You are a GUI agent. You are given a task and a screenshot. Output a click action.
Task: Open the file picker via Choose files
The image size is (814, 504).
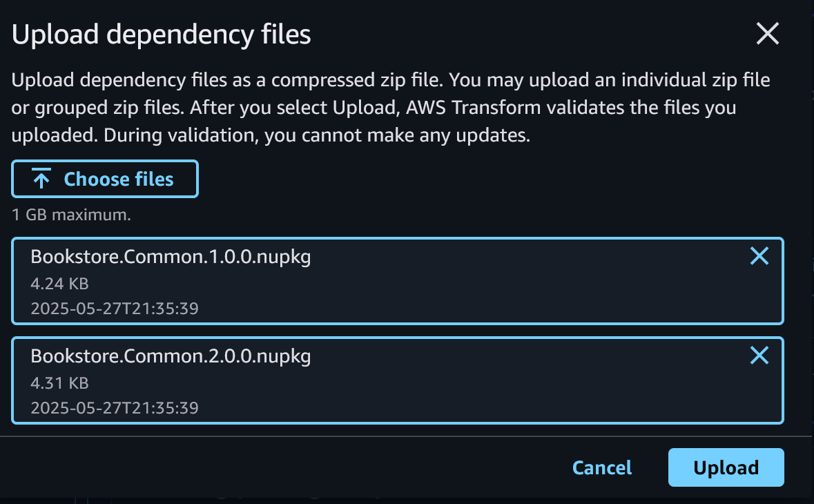(104, 178)
